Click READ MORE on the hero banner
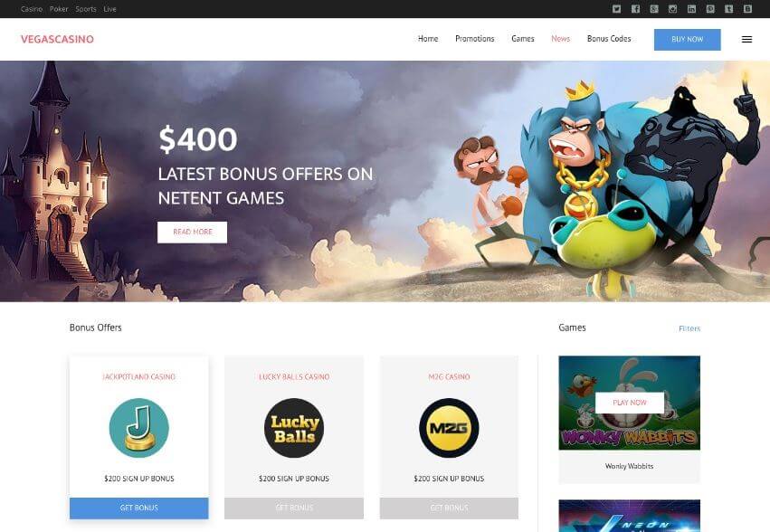This screenshot has width=770, height=532. point(192,233)
